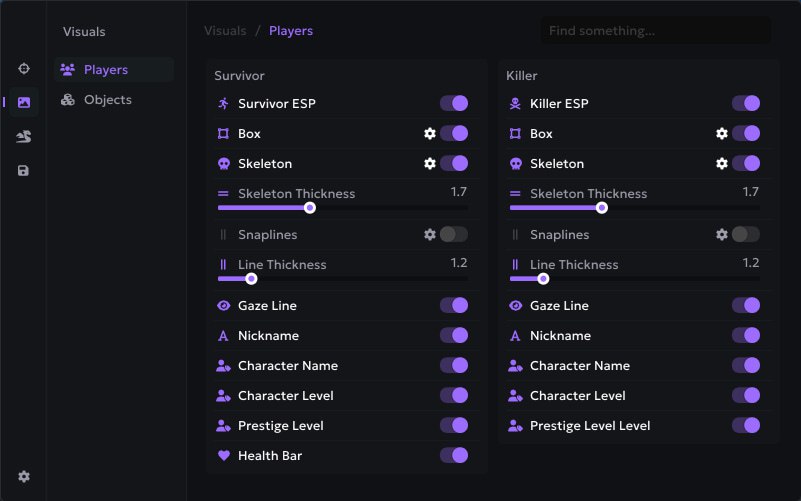Viewport: 801px width, 501px height.
Task: Enable Killer Snaplines toggle
Action: (745, 234)
